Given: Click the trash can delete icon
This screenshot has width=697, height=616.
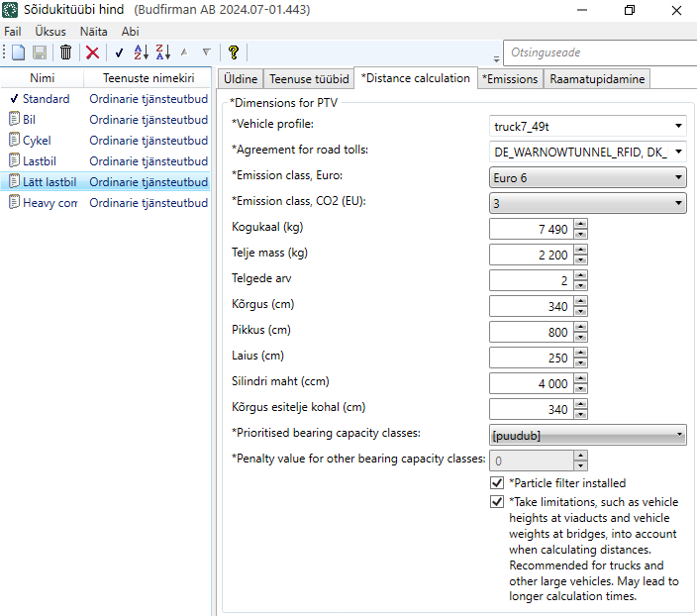Looking at the screenshot, I should click(65, 52).
